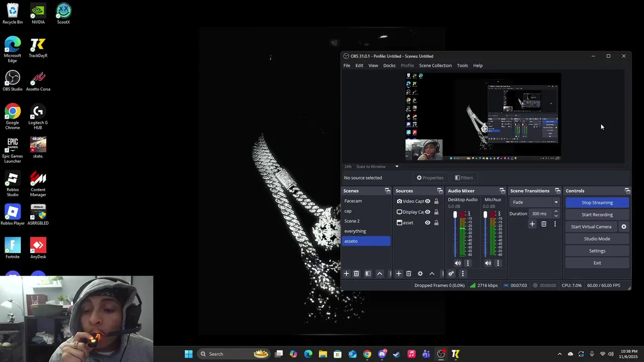Open transition properties three-dot menu
Screen dimensions: 644x362
point(555,224)
